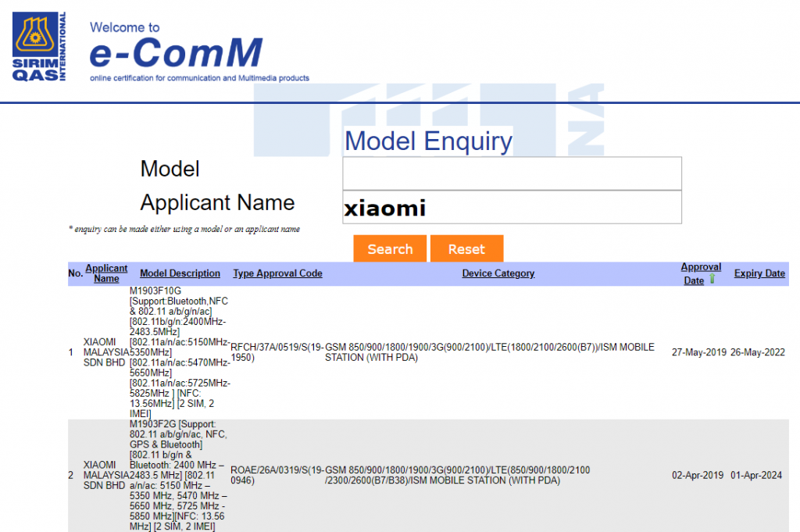This screenshot has width=800, height=532.
Task: Sort results by Model Description column
Action: pos(180,273)
